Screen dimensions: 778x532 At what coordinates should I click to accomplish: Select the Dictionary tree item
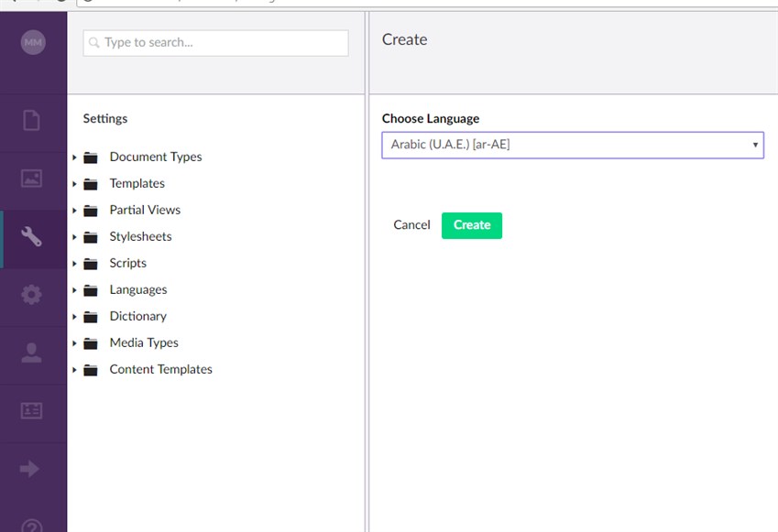tap(138, 316)
